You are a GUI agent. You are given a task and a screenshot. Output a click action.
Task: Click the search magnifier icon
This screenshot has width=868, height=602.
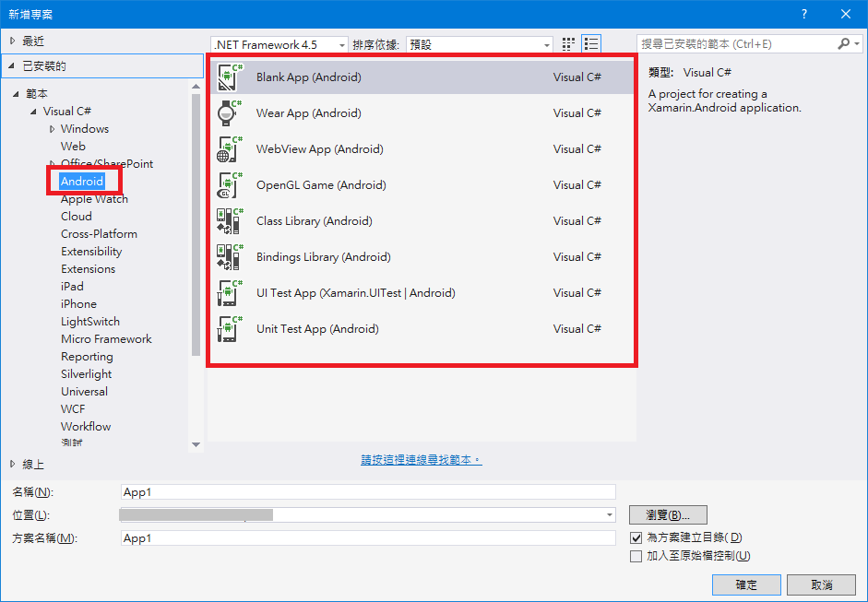(843, 43)
